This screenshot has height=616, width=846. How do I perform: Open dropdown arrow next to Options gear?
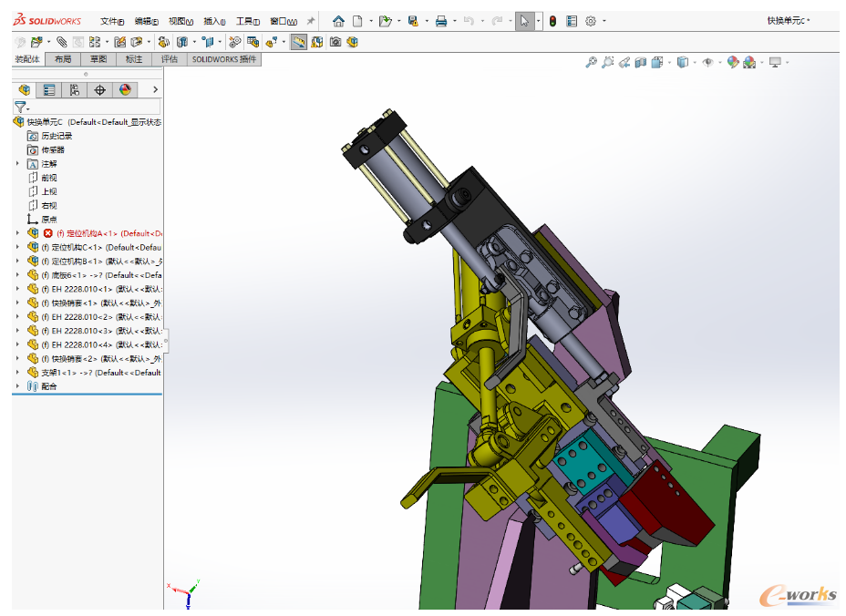click(x=604, y=21)
